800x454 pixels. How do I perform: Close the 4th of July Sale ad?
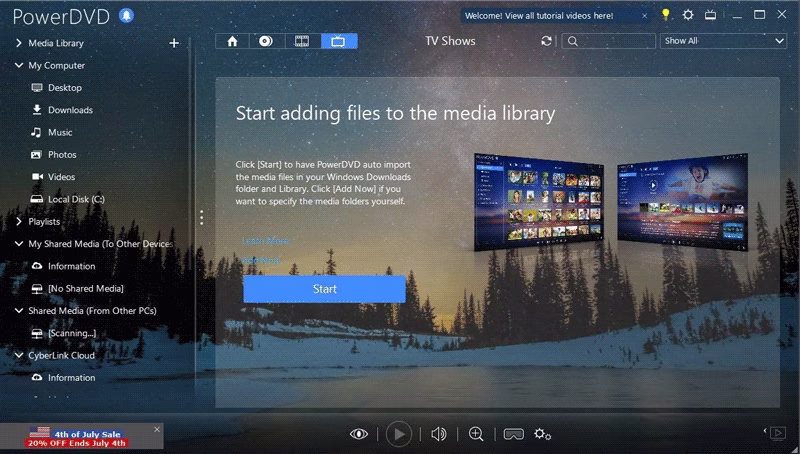pos(157,430)
